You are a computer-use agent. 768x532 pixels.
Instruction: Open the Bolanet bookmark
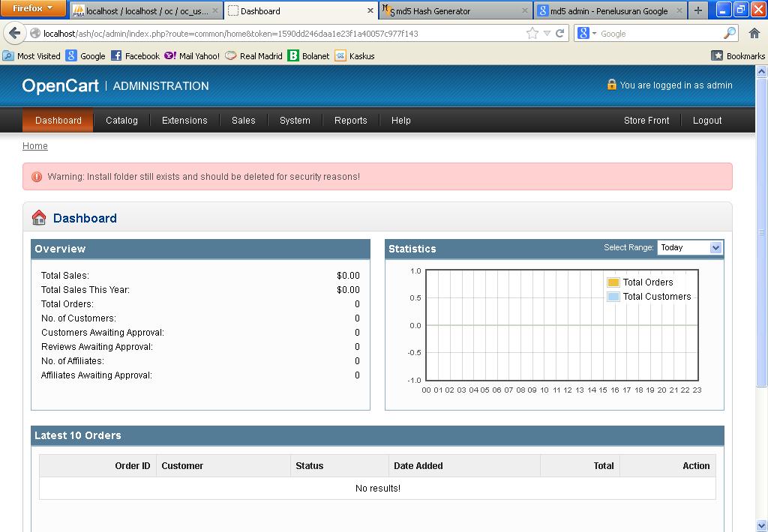tap(308, 55)
